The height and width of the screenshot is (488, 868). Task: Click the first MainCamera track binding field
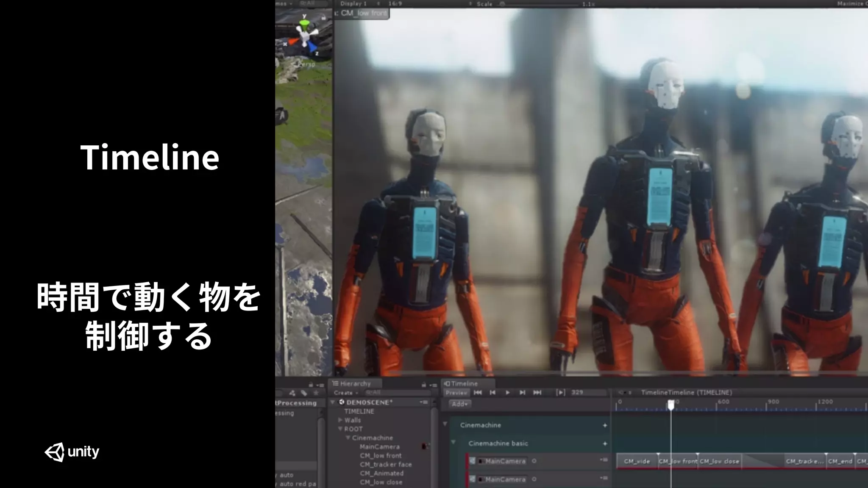point(502,461)
